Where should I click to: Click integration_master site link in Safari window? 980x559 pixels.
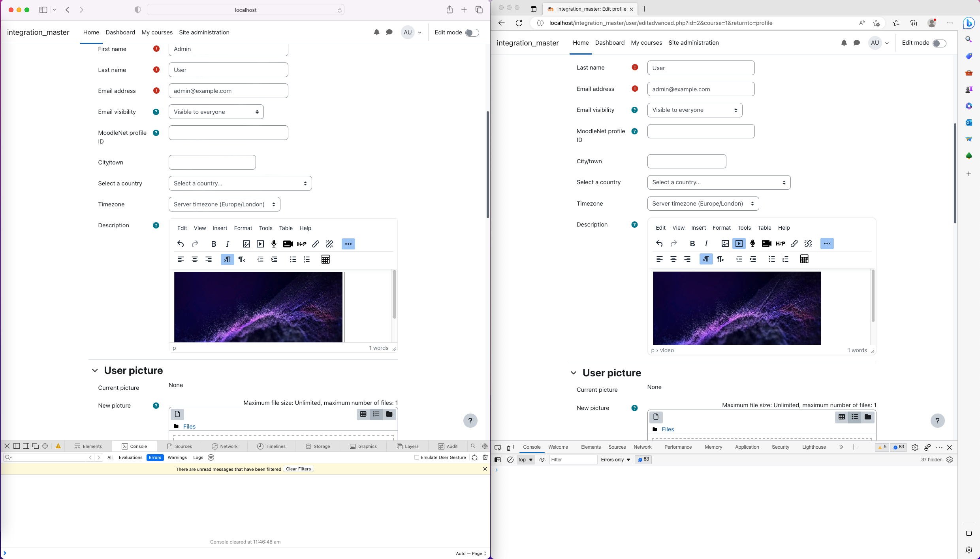click(x=38, y=32)
